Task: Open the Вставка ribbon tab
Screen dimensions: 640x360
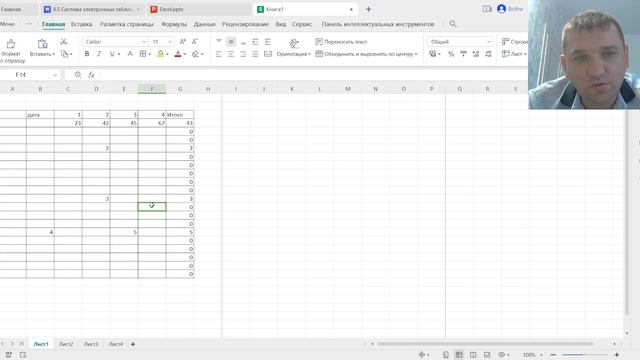Action: pos(81,24)
